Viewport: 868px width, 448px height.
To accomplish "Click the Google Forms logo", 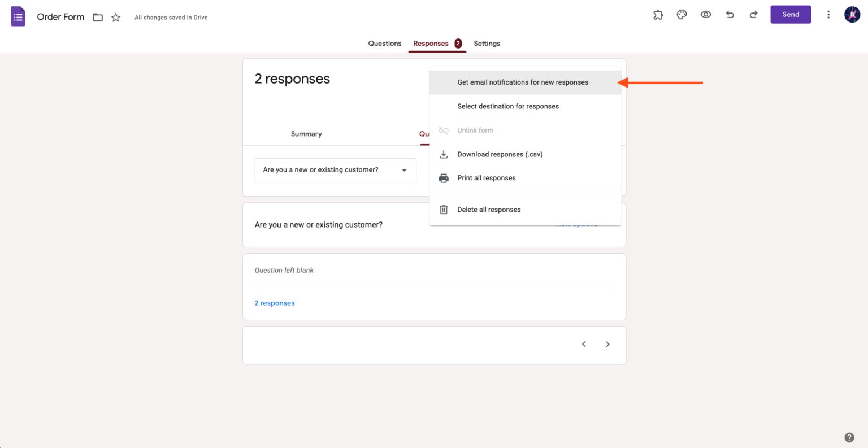I will pos(18,16).
